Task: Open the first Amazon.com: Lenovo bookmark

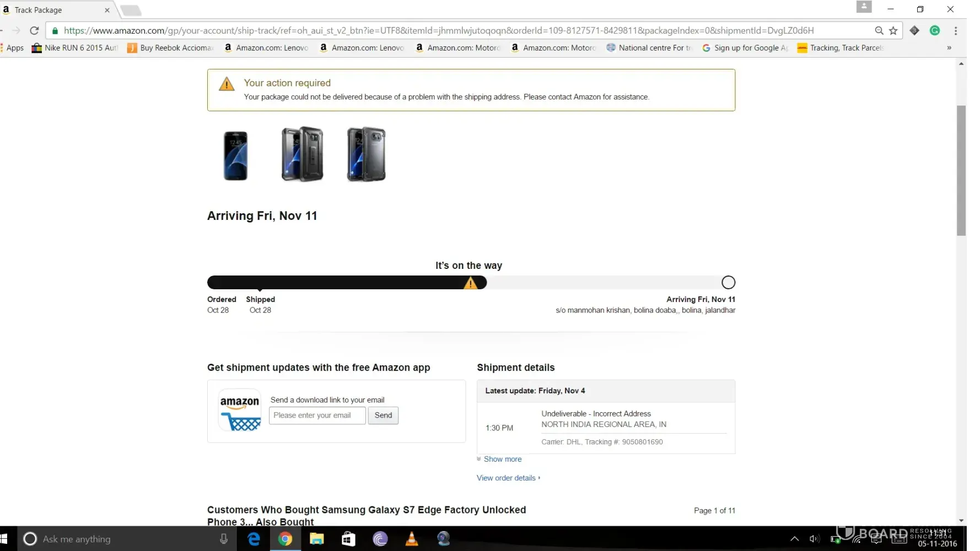Action: pos(266,48)
